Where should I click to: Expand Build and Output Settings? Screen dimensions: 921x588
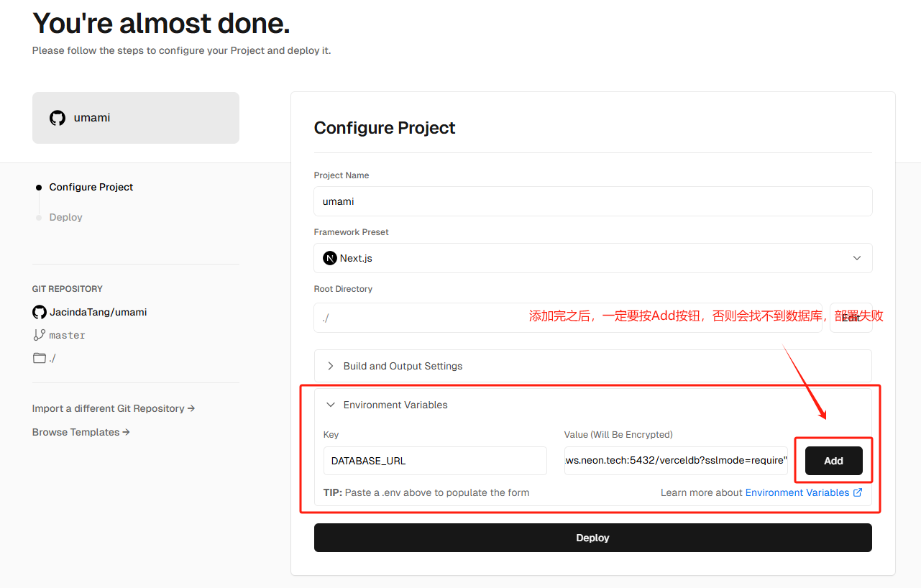593,366
